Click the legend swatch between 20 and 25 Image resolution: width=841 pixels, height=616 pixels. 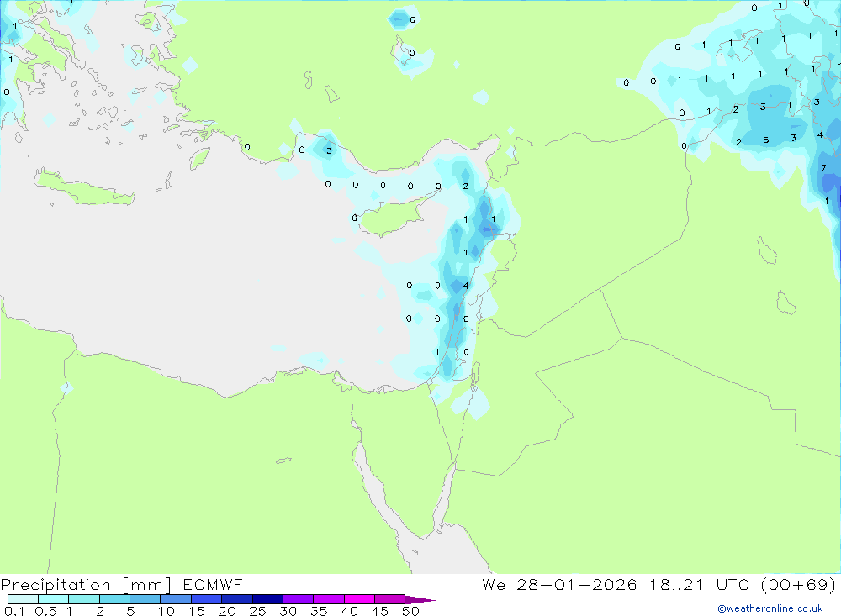[236, 599]
